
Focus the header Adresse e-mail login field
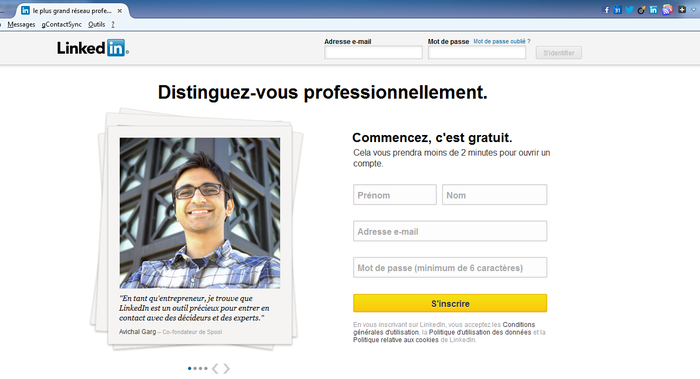(373, 53)
